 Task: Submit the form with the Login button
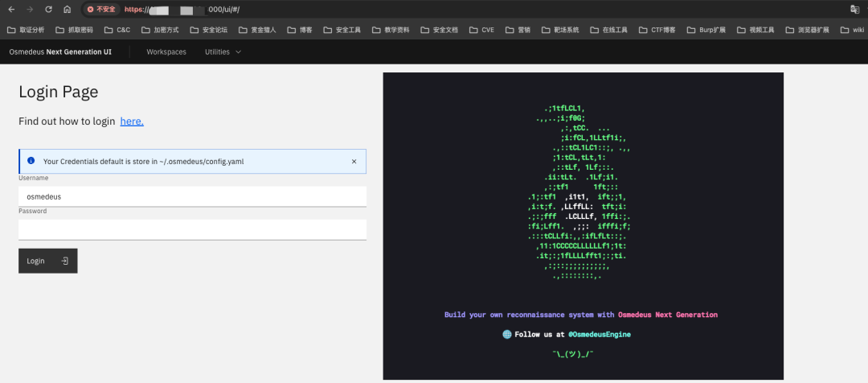(x=48, y=261)
